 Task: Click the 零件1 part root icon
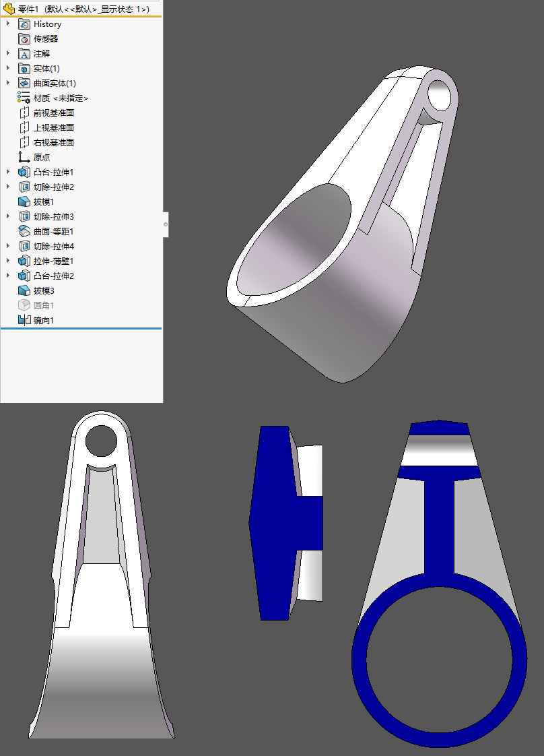(9, 9)
